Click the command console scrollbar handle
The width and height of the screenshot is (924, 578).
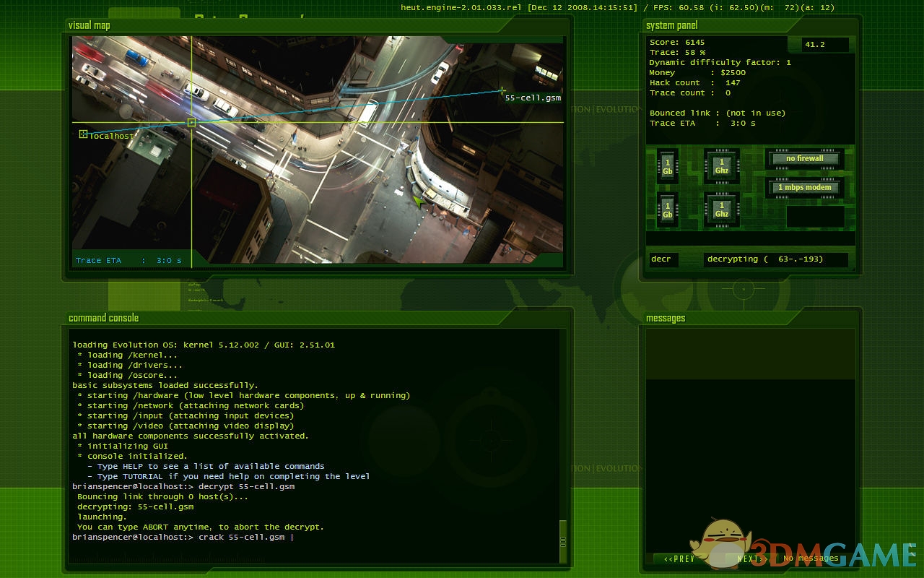[563, 541]
